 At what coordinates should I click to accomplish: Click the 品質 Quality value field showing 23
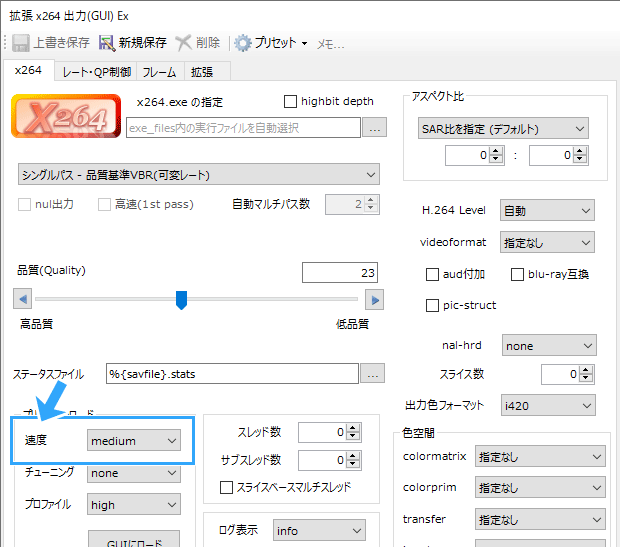pyautogui.click(x=340, y=273)
